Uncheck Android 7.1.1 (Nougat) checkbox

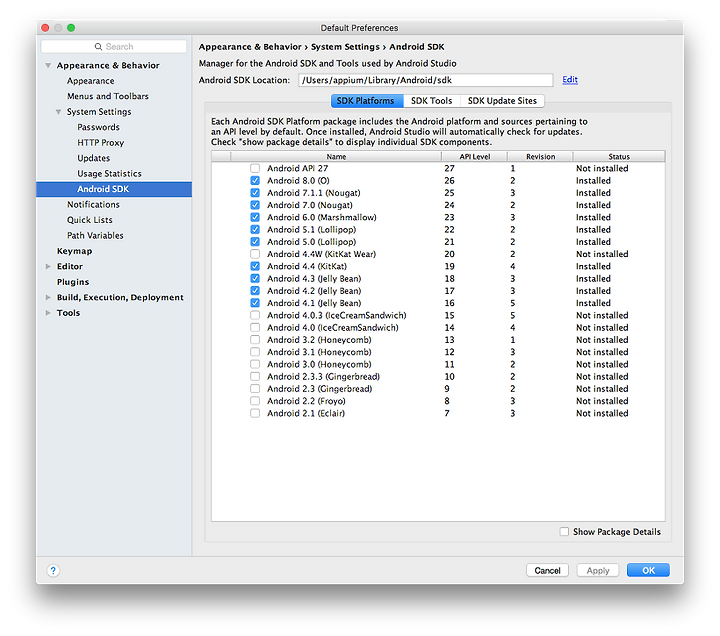click(255, 193)
